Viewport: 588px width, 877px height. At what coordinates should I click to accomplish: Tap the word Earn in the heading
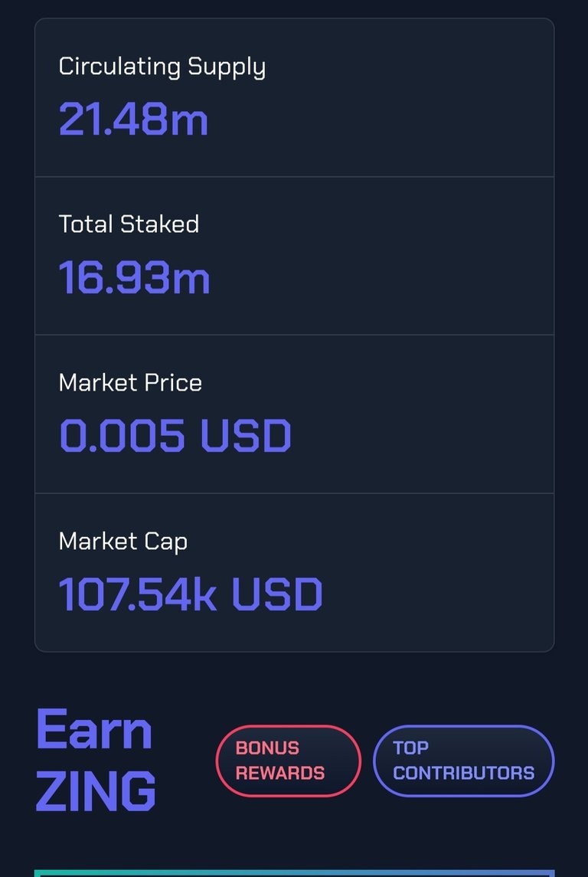click(94, 729)
